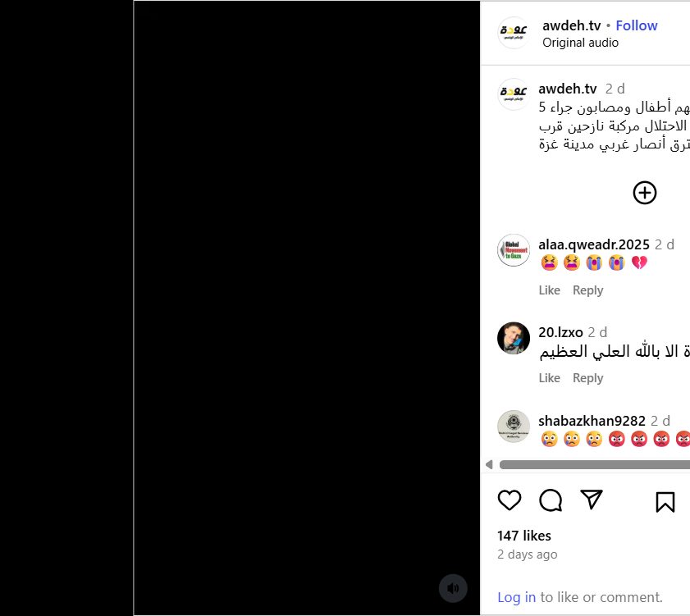Open awdeh.tv avatar in the post header
The height and width of the screenshot is (616, 690).
click(x=514, y=33)
